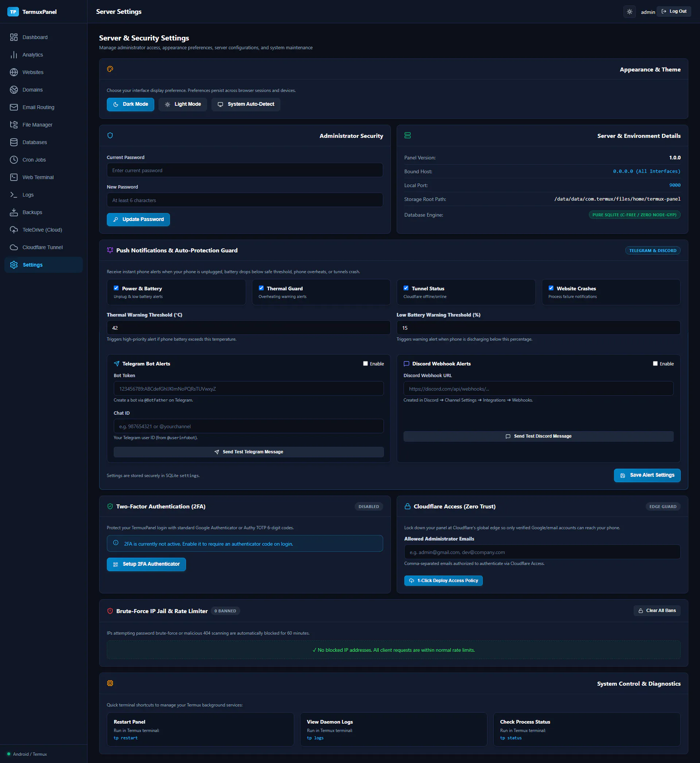Image resolution: width=700 pixels, height=763 pixels.
Task: Focus the New Password field
Action: [x=245, y=200]
